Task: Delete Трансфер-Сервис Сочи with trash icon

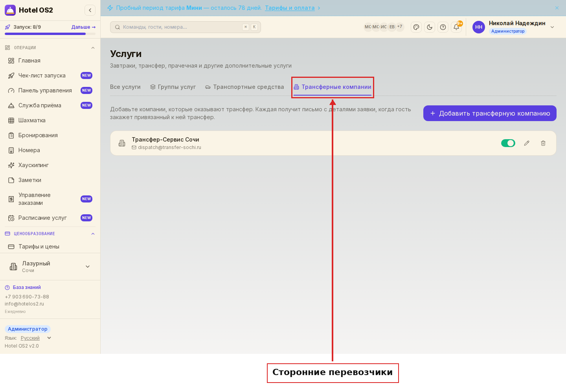Action: 543,143
